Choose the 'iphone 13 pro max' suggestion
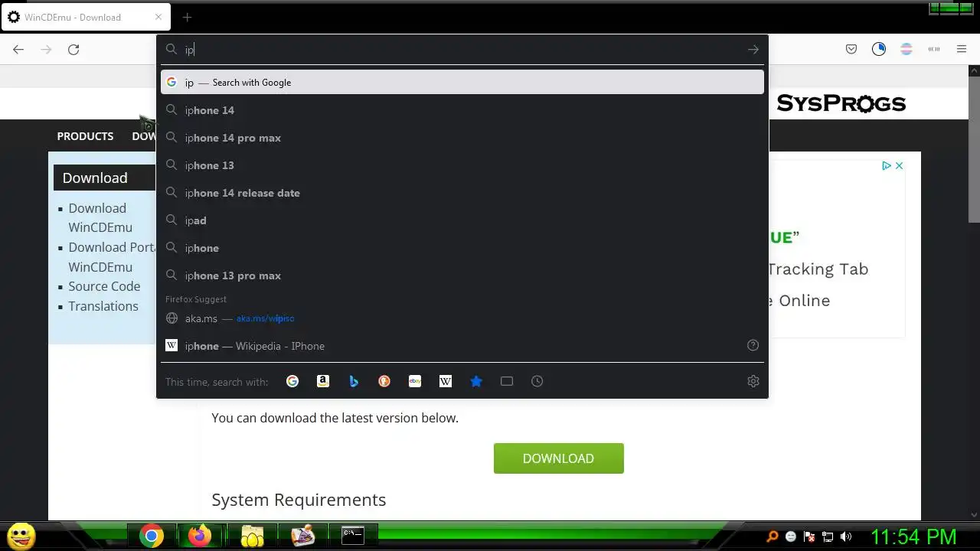 point(462,275)
